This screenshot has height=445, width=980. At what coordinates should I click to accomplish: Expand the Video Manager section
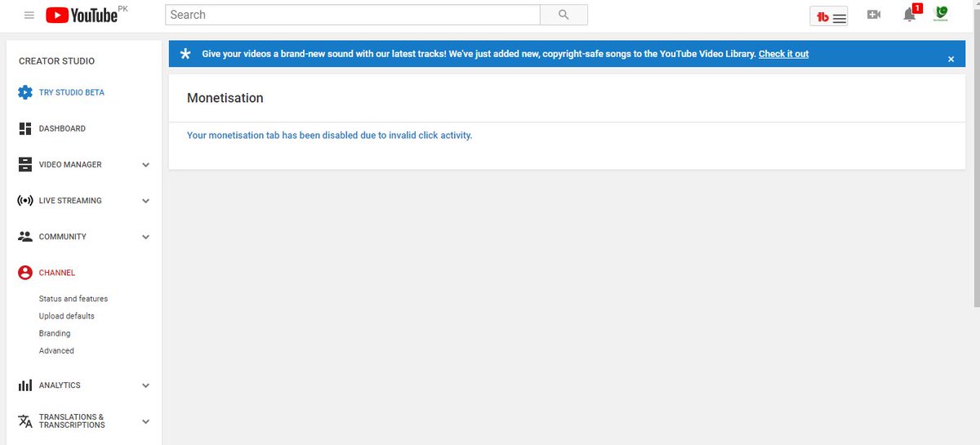[x=146, y=165]
